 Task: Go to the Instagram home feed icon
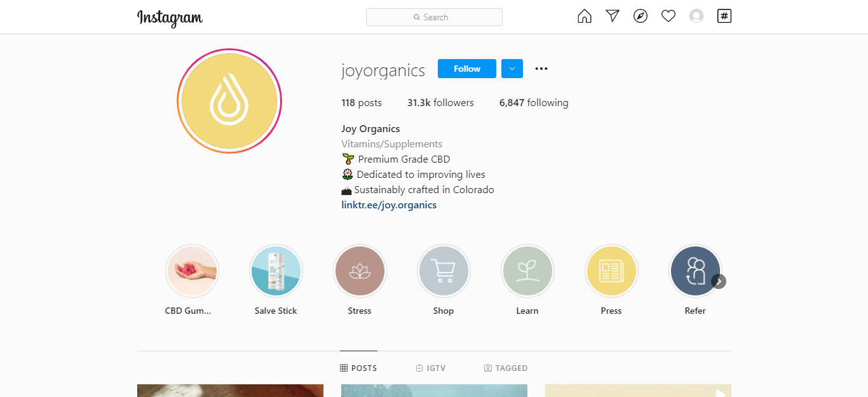pyautogui.click(x=584, y=17)
